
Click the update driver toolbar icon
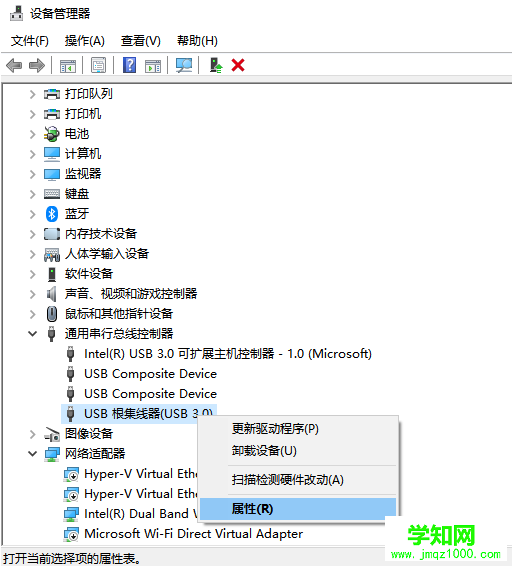[216, 65]
